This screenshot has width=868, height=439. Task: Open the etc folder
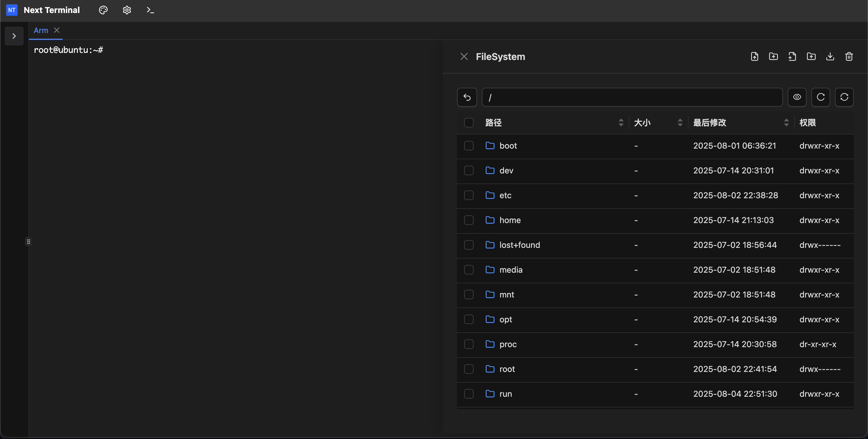(x=505, y=195)
